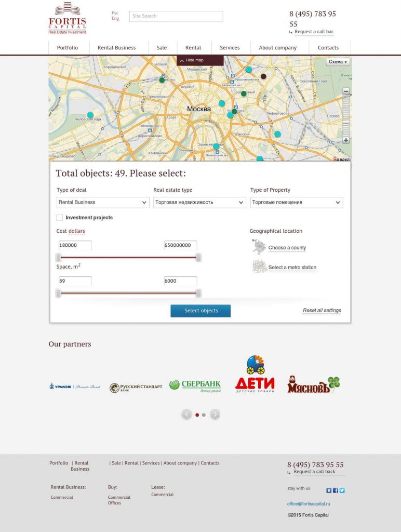Image resolution: width=401 pixels, height=532 pixels.
Task: Click footer Request a call back link
Action: [x=314, y=472]
